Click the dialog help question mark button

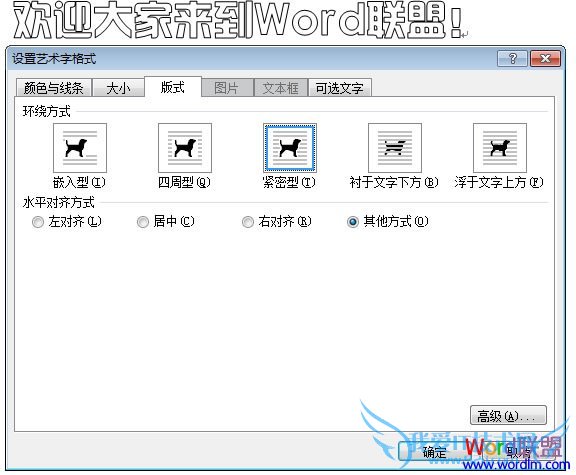point(512,58)
